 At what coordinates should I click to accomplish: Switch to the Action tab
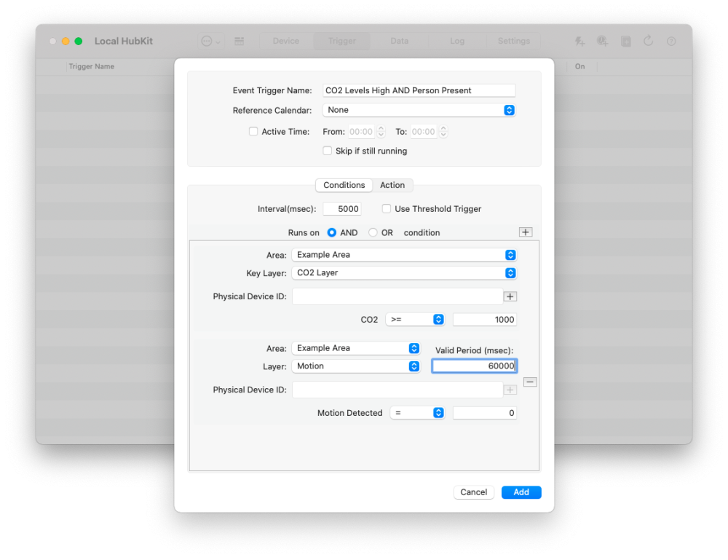click(393, 185)
